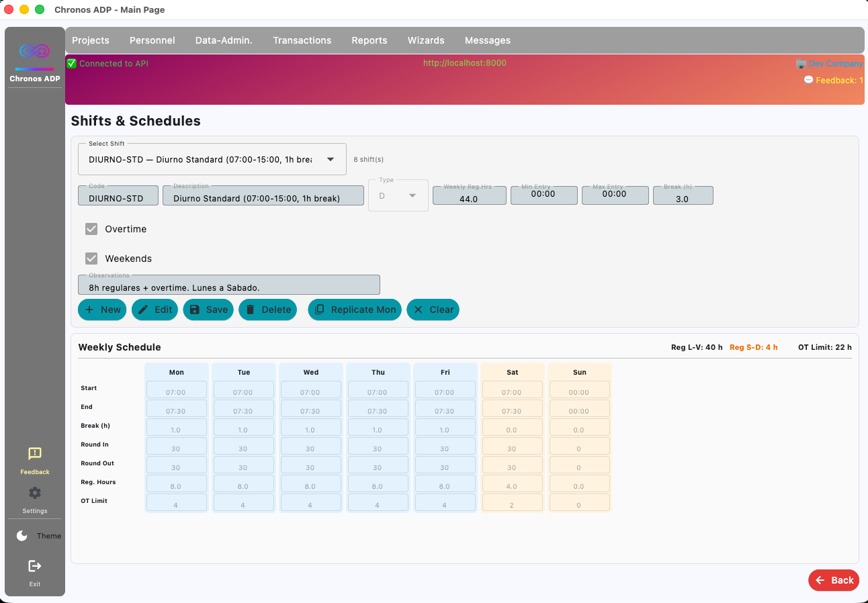The image size is (868, 603).
Task: Open the Type dropdown showing D
Action: (398, 195)
